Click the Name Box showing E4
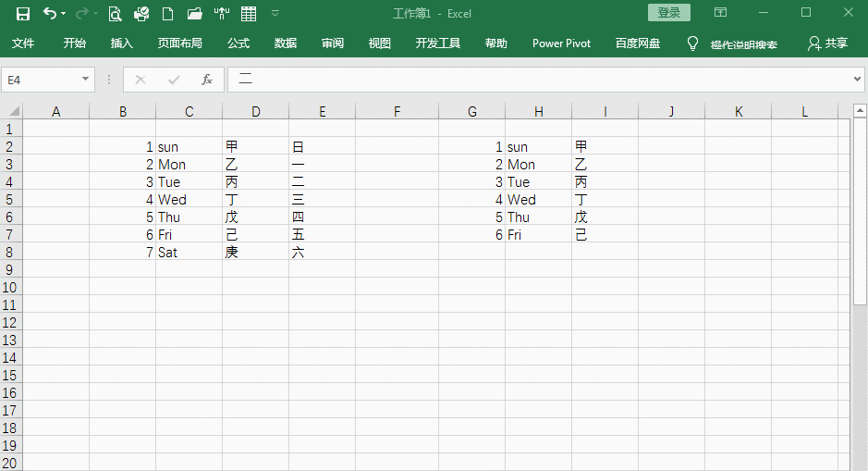868x471 pixels. click(x=41, y=80)
